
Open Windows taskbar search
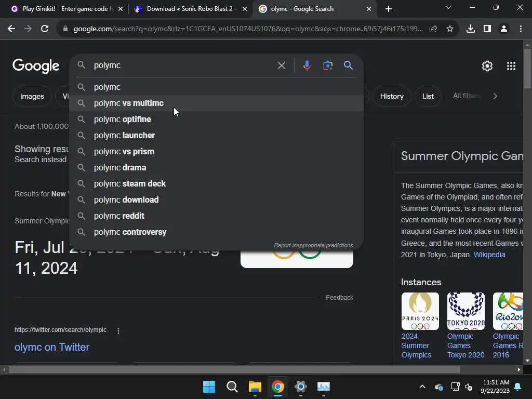pyautogui.click(x=232, y=387)
